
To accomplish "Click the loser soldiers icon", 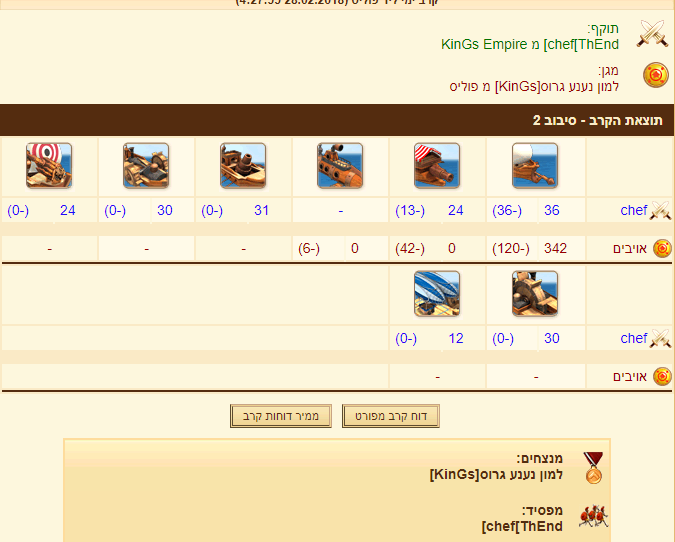I will coord(594,516).
